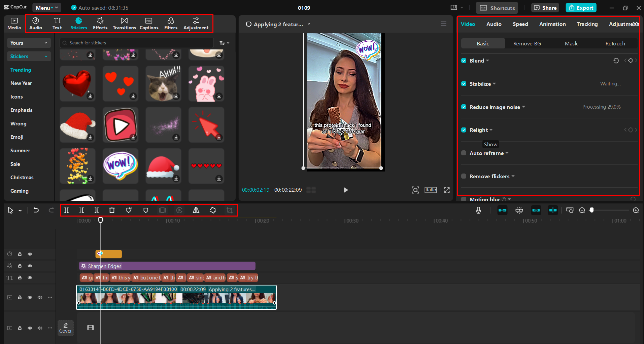The image size is (644, 344).
Task: Mirror the clip using the flip icon
Action: click(x=196, y=210)
